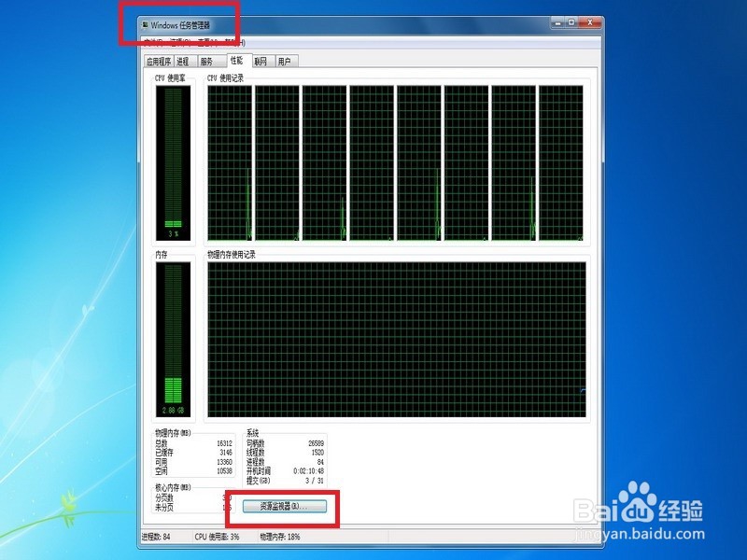Click status bar entry 物理内存: 18%

[x=279, y=537]
